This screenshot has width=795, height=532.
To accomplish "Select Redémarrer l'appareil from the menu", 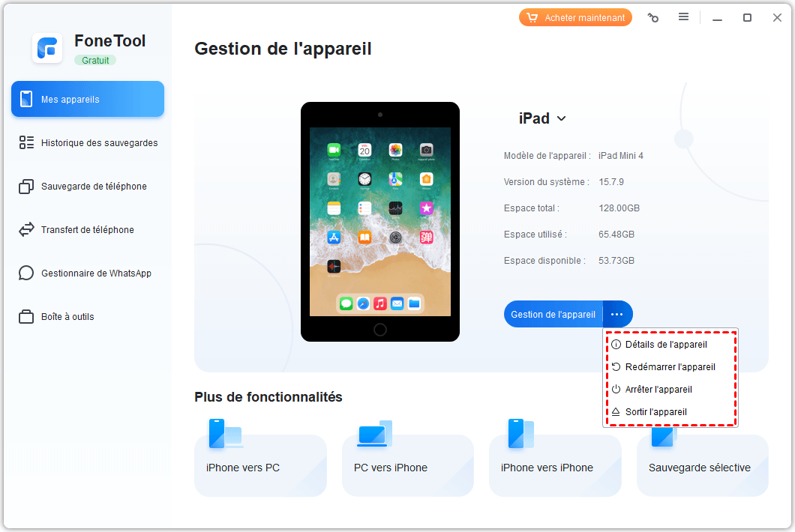I will pyautogui.click(x=670, y=367).
